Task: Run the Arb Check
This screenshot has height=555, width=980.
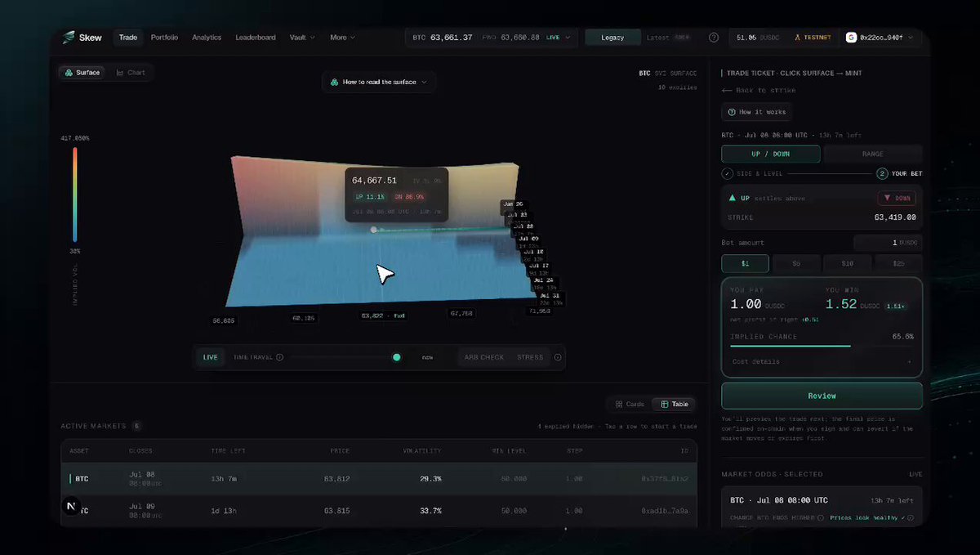Action: tap(484, 357)
